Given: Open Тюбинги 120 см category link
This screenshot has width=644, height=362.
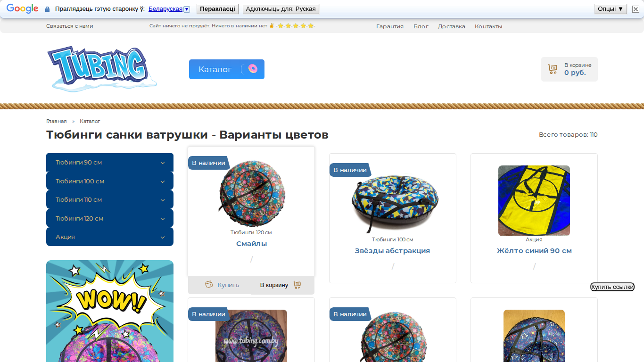Looking at the screenshot, I should pyautogui.click(x=79, y=218).
